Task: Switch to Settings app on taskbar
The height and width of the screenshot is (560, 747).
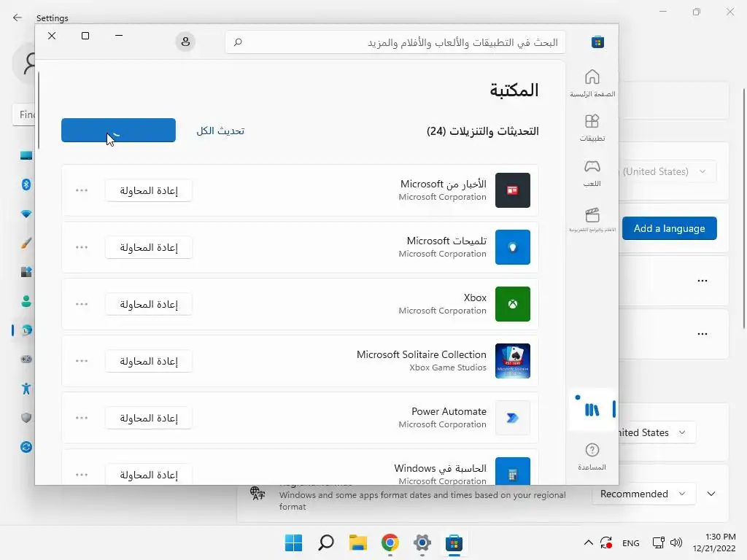Action: (x=422, y=542)
